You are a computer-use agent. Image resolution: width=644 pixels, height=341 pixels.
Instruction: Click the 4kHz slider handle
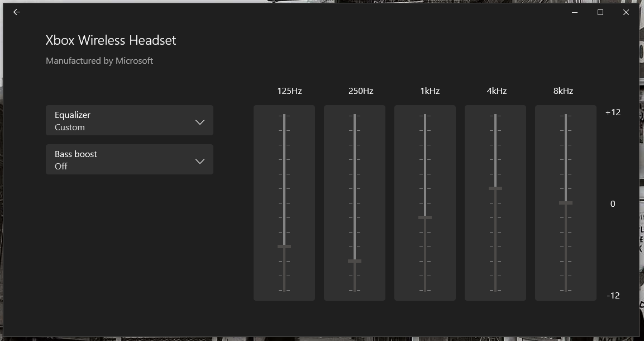(x=495, y=188)
